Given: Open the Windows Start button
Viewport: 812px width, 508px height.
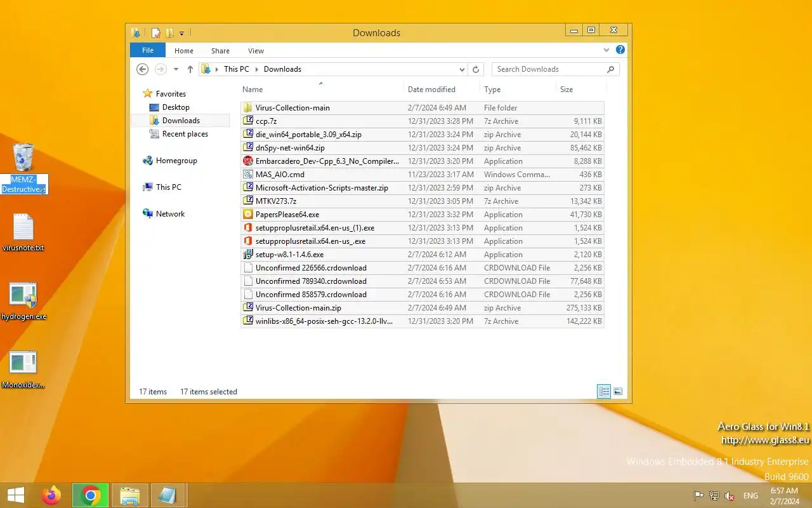Looking at the screenshot, I should click(16, 495).
